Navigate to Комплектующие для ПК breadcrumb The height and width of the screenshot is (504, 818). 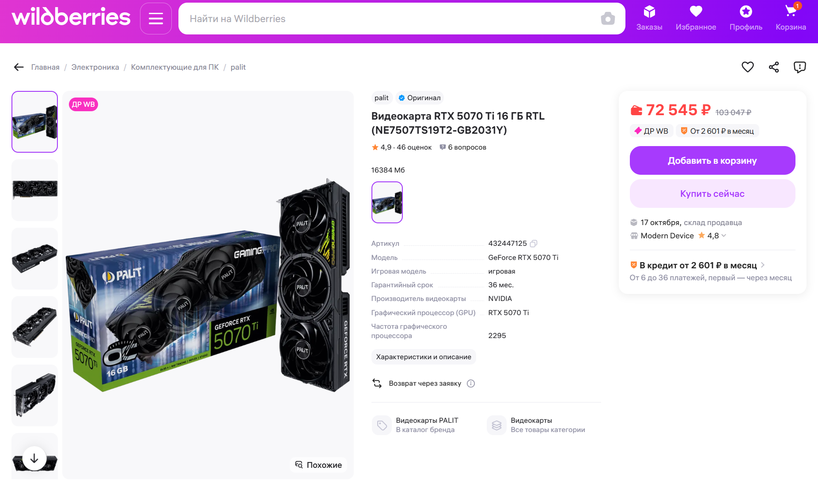(175, 67)
